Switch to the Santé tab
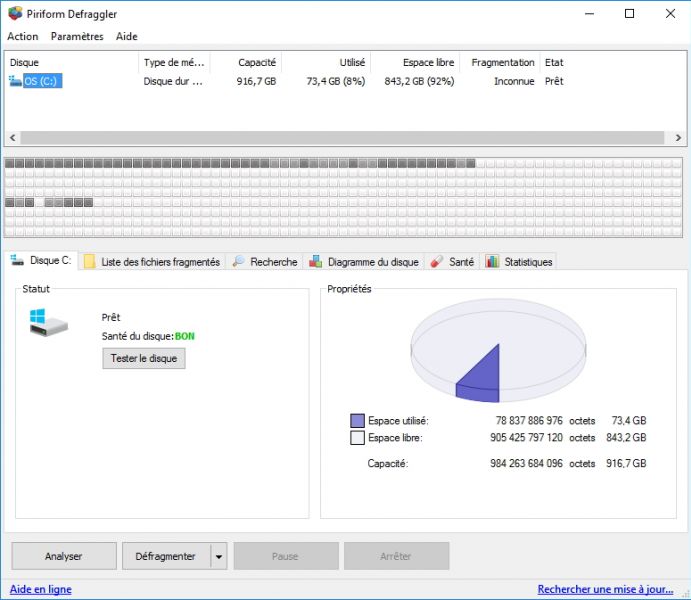The image size is (691, 600). pos(452,262)
